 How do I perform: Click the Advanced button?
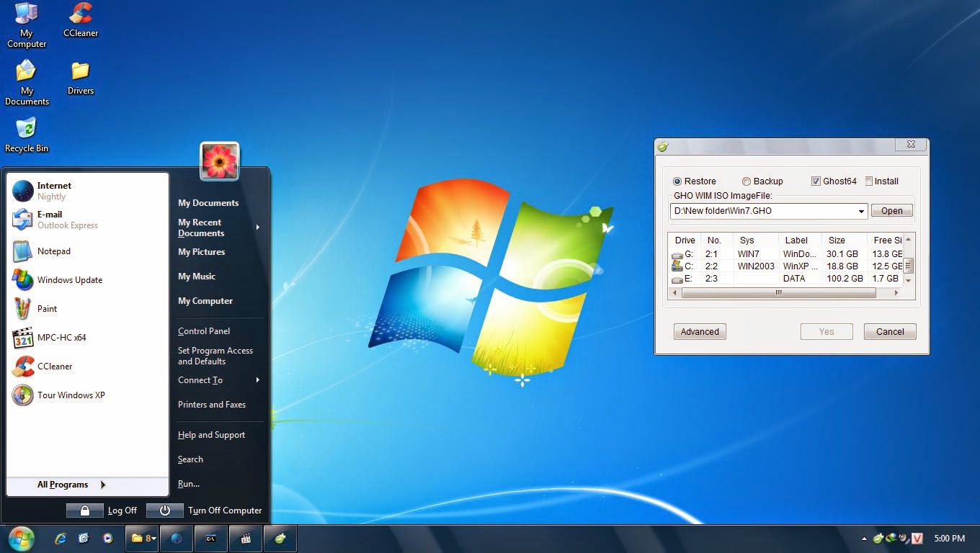700,332
